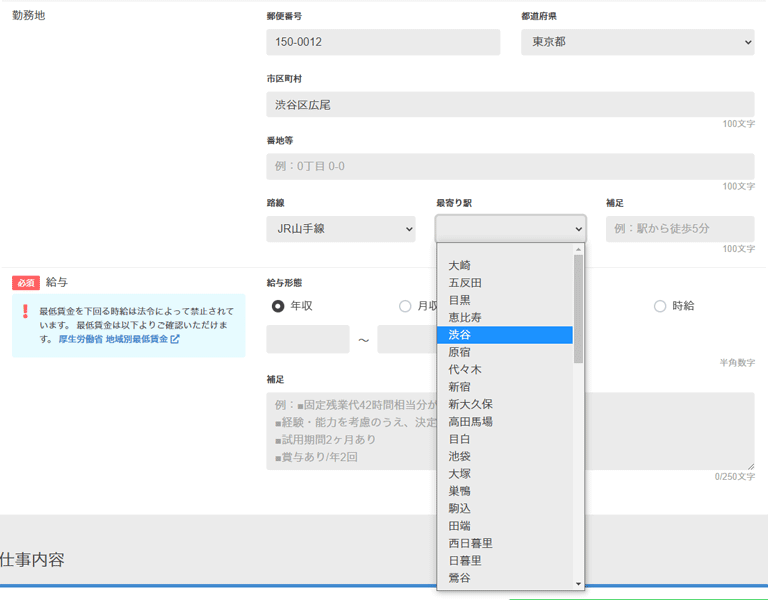This screenshot has height=600, width=768.
Task: Click the minimum salary amount input box
Action: pyautogui.click(x=308, y=339)
